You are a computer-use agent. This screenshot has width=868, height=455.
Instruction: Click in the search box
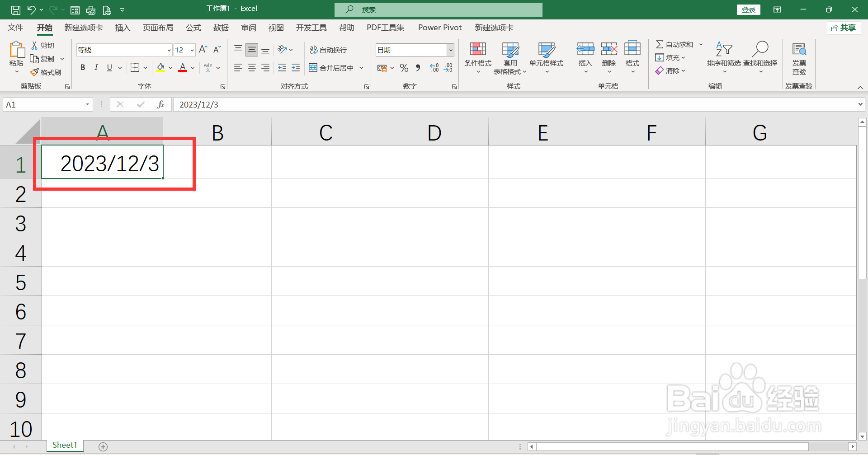(439, 9)
